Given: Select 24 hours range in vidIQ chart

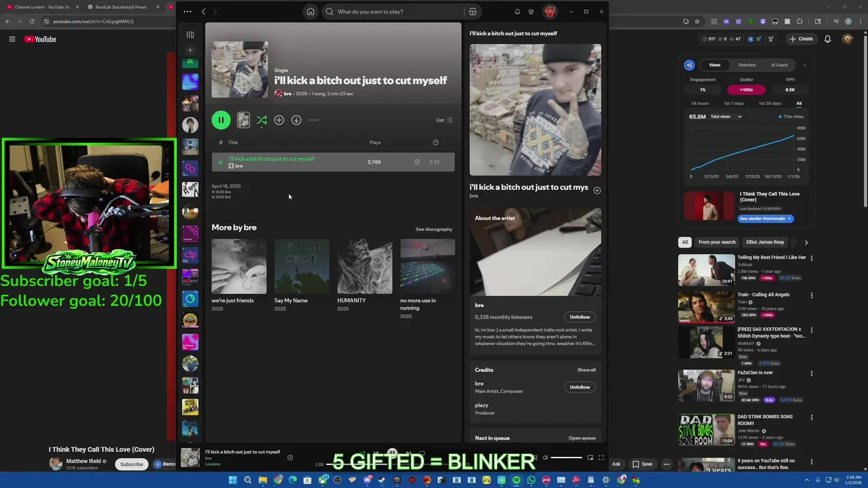Looking at the screenshot, I should tap(700, 103).
